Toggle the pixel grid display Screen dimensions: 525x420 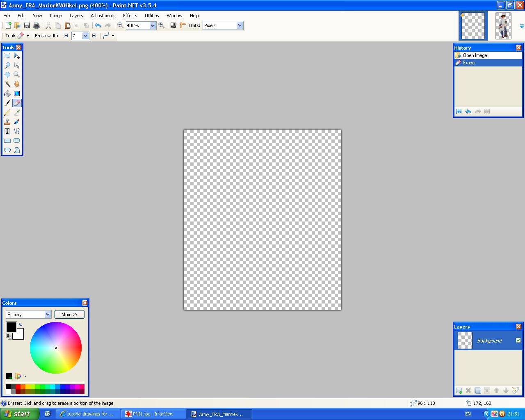[x=173, y=25]
